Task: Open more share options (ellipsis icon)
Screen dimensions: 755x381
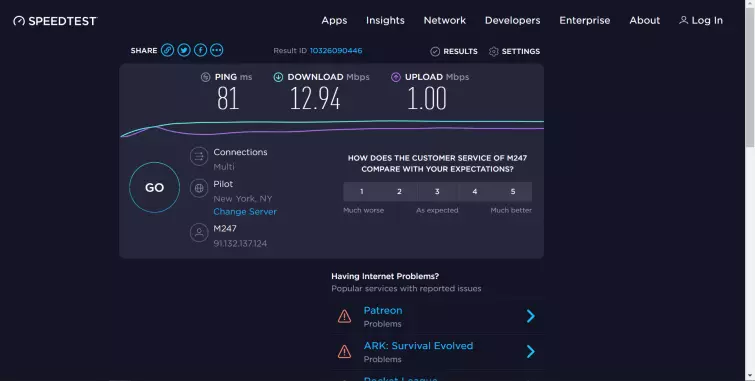Action: 217,50
